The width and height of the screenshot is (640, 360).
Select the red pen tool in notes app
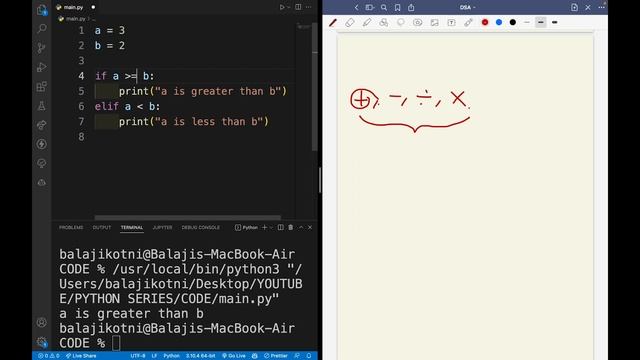[333, 22]
